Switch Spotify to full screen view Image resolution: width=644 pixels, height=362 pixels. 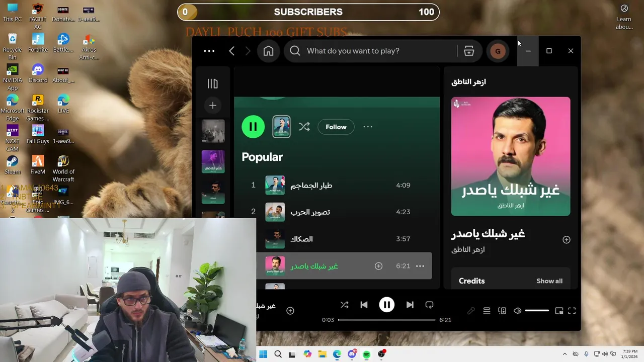[x=572, y=311]
